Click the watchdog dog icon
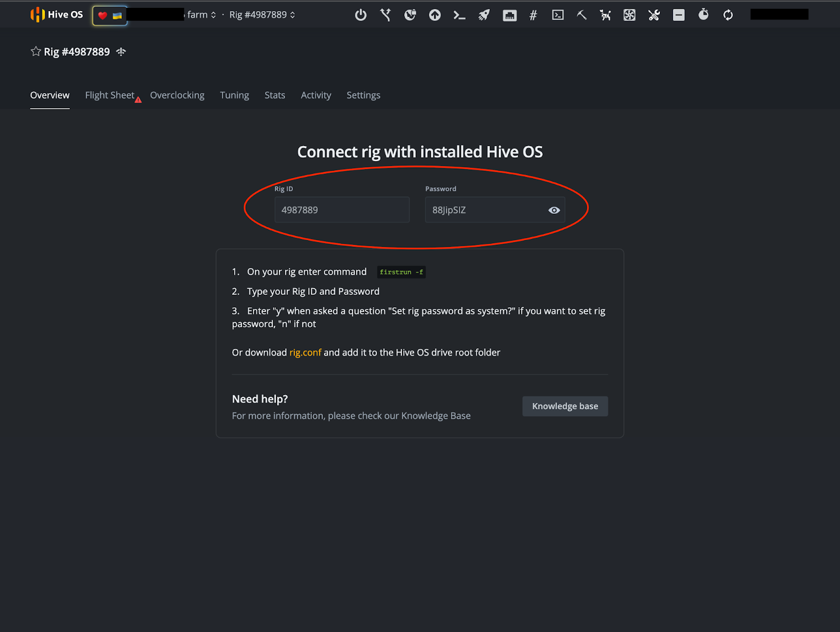840x632 pixels. point(605,15)
